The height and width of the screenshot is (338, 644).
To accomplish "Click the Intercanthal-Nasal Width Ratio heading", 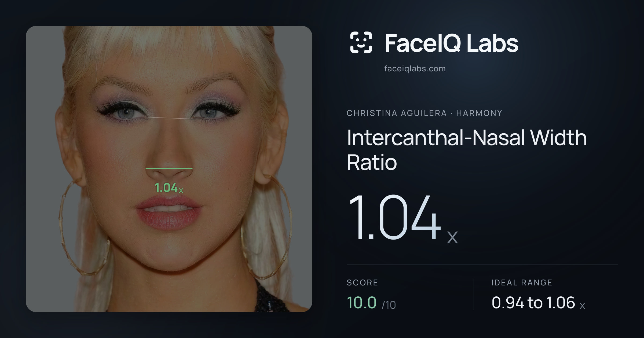I will point(467,150).
